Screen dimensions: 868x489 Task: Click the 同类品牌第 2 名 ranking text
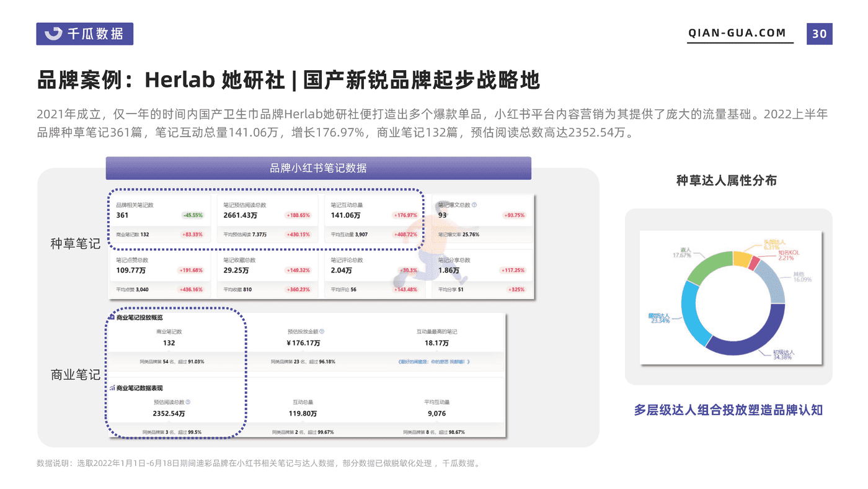coord(303,432)
